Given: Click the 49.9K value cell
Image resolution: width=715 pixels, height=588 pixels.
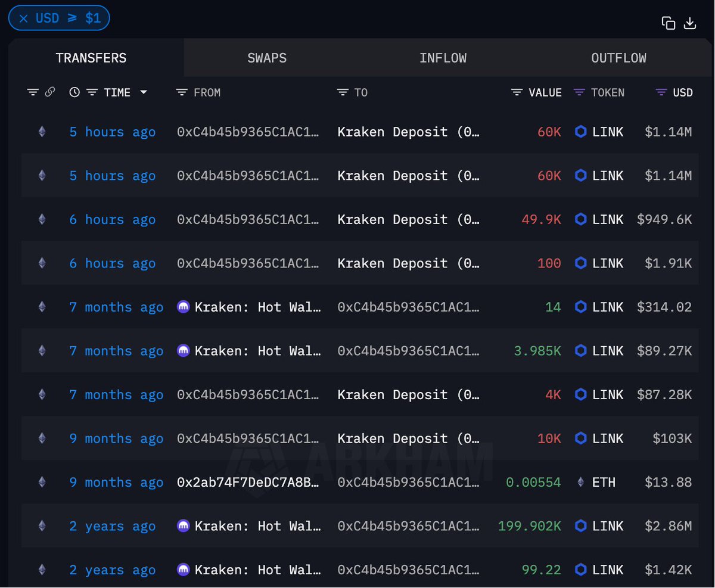Looking at the screenshot, I should tap(541, 219).
